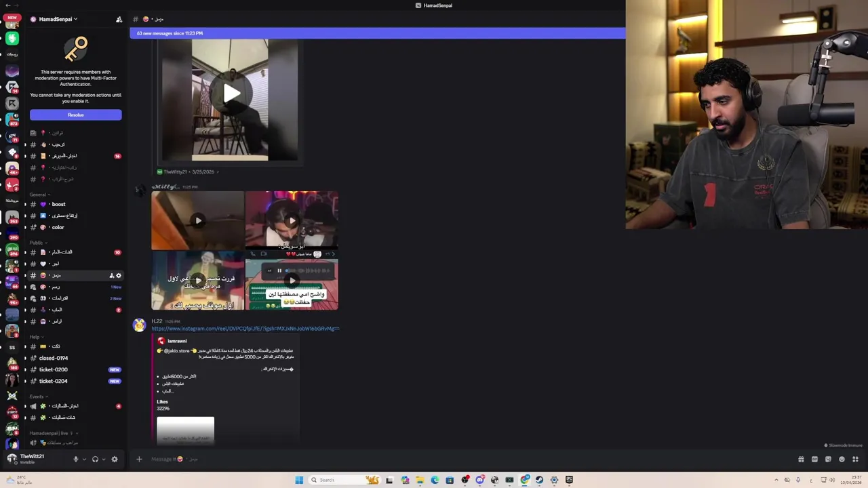Open the color channel
The width and height of the screenshot is (868, 488).
75,227
